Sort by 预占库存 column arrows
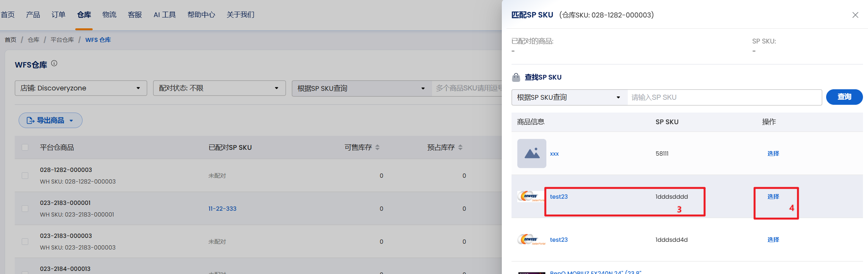The height and width of the screenshot is (274, 868). [460, 147]
